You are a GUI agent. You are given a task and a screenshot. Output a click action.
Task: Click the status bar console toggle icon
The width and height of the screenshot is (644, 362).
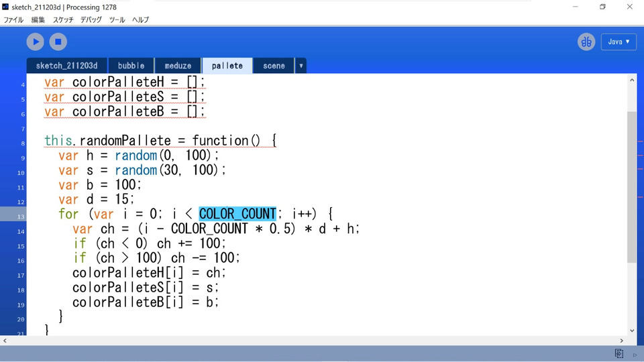click(619, 354)
